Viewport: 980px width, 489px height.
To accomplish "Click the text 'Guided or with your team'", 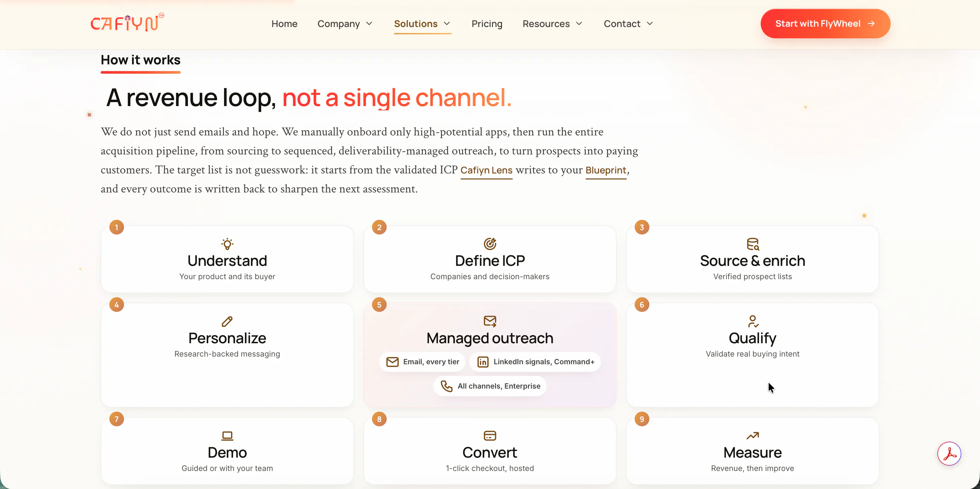I will pyautogui.click(x=227, y=468).
